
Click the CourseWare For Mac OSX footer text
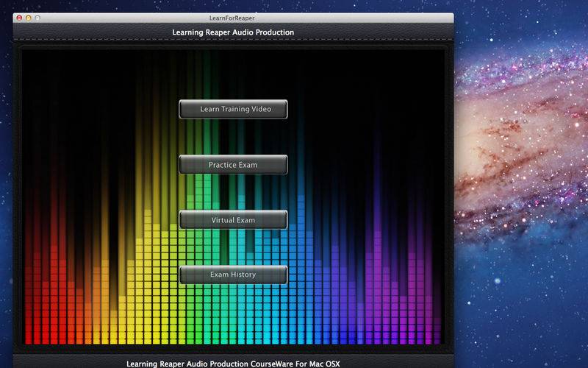pyautogui.click(x=233, y=364)
